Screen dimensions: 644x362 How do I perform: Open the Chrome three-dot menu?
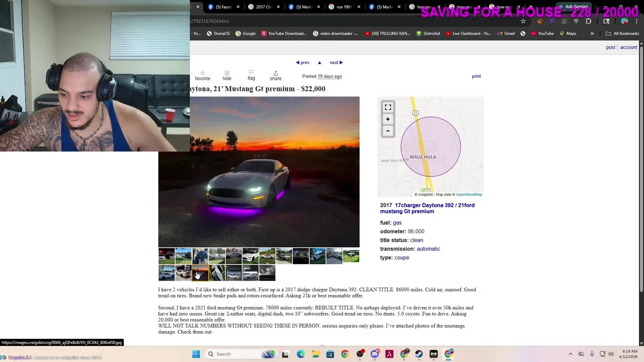tap(636, 21)
